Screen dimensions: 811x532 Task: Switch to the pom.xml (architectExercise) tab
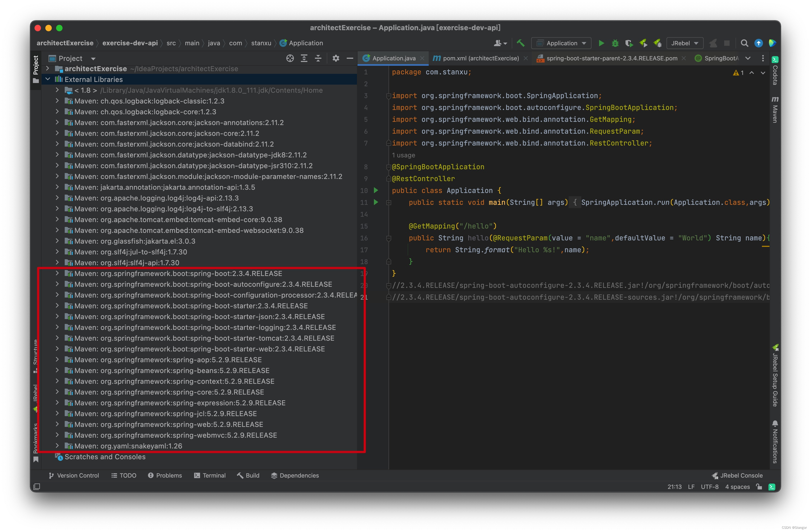click(480, 58)
